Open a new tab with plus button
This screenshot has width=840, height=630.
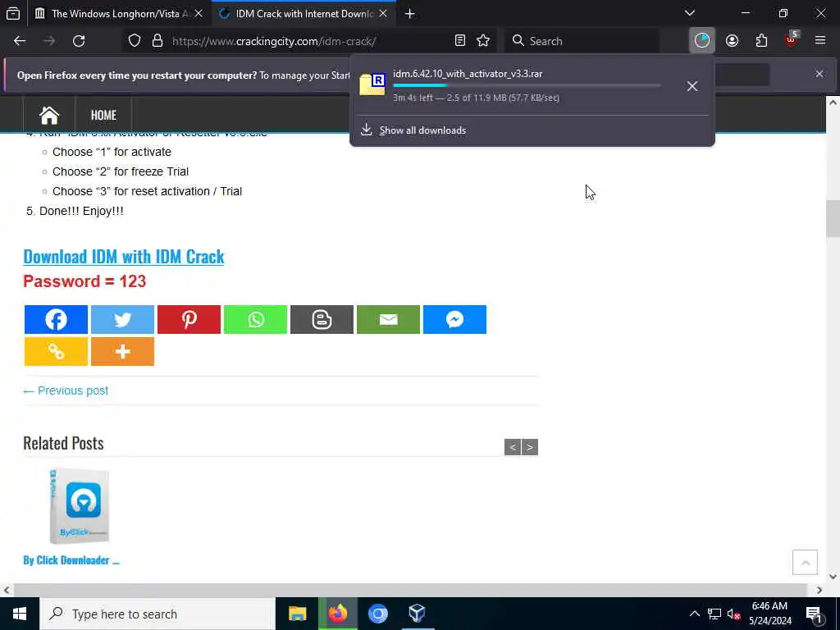coord(410,14)
